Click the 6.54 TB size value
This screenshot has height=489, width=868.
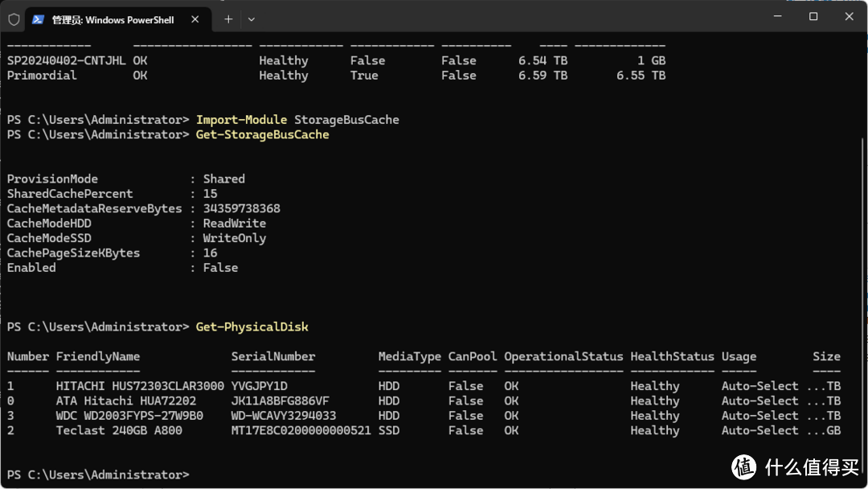(x=542, y=60)
